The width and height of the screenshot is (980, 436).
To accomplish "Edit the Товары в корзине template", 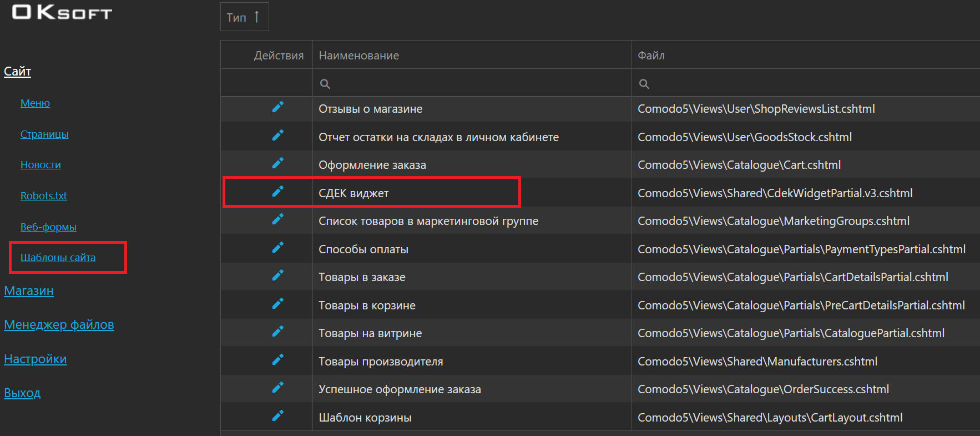I will click(x=277, y=304).
